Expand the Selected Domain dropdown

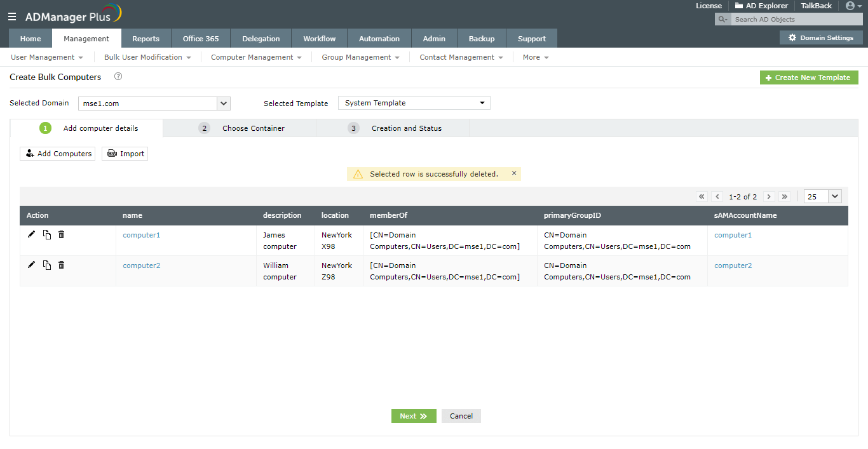(223, 103)
